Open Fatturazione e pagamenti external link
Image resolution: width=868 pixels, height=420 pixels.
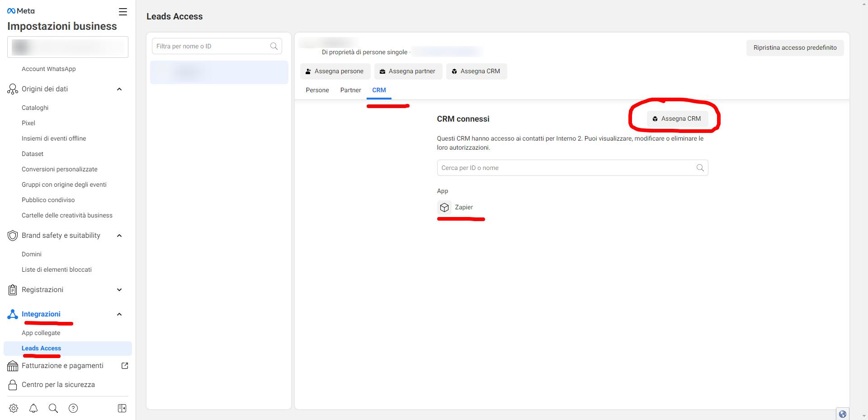click(x=125, y=366)
